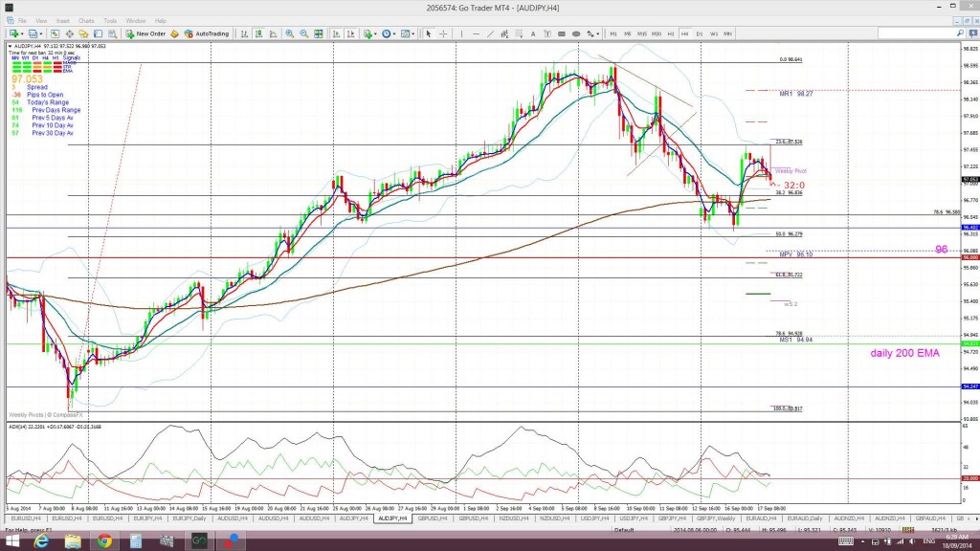The image size is (980, 551).
Task: Switch to H1 timeframe
Action: (x=671, y=33)
